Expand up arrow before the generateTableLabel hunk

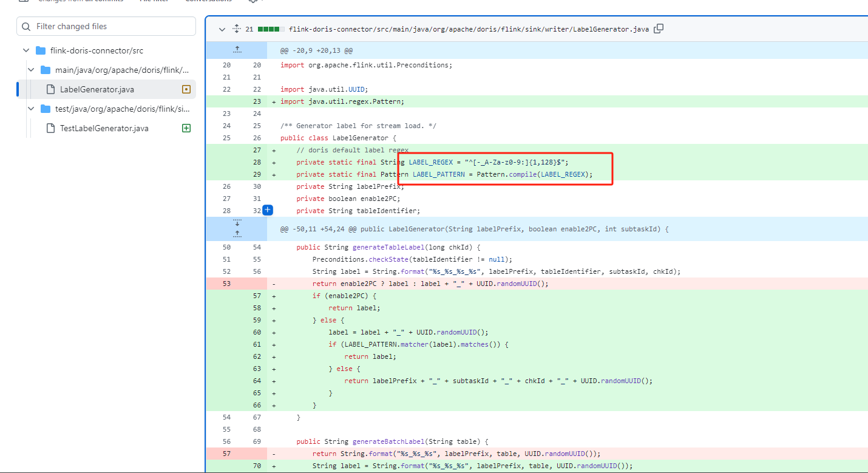coord(237,234)
